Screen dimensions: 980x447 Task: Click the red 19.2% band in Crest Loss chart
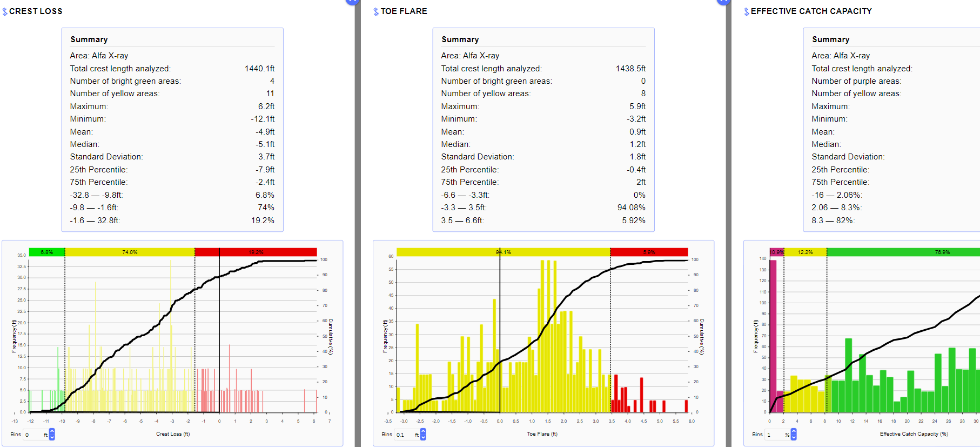pos(256,252)
